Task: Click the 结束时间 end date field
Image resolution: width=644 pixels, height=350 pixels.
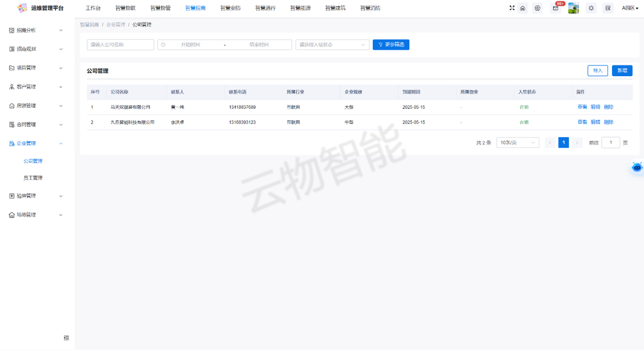Action: pos(259,45)
